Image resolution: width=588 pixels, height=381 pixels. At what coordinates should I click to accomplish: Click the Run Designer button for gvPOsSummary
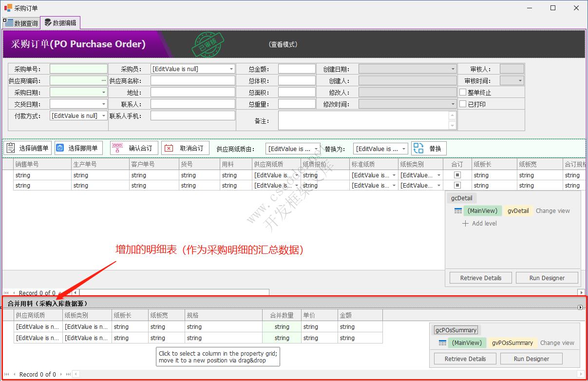(531, 359)
